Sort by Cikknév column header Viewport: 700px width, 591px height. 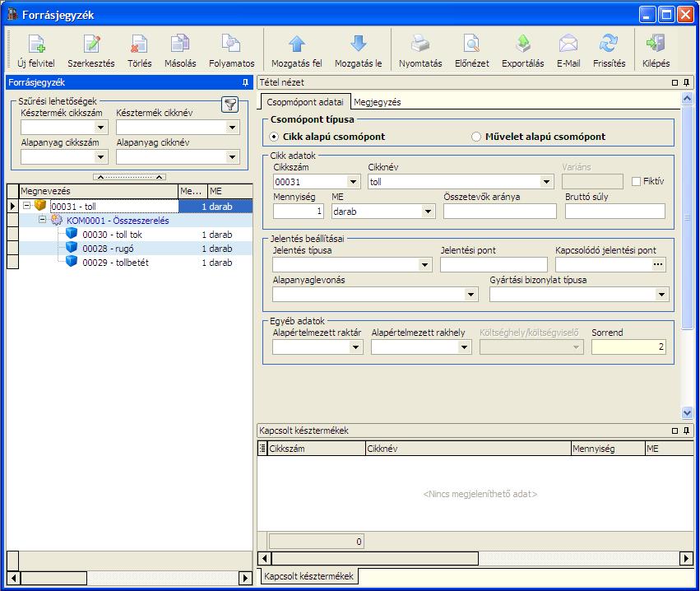(x=468, y=449)
